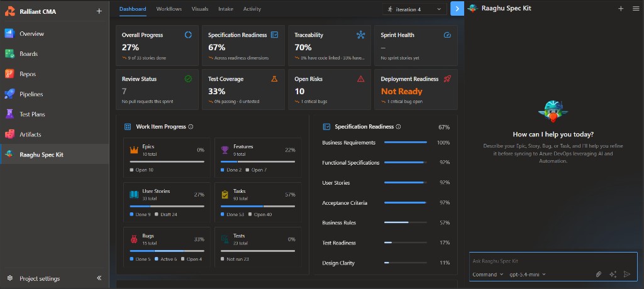
Task: Open the Overview section in sidebar
Action: point(54,34)
